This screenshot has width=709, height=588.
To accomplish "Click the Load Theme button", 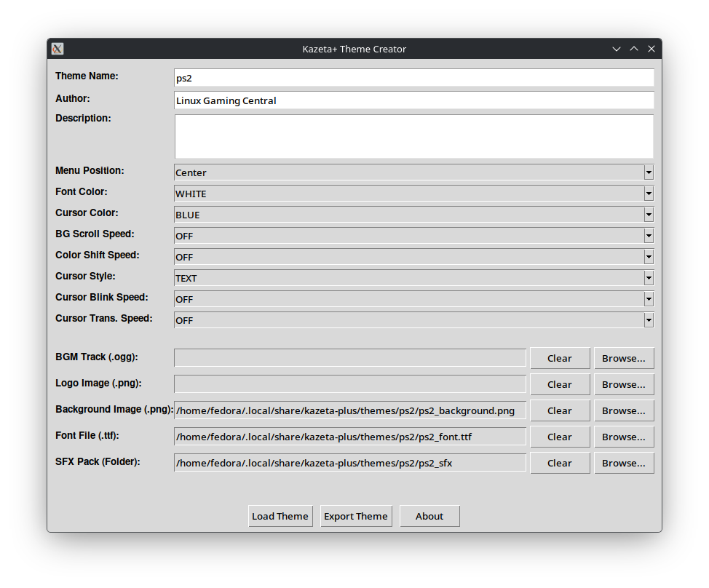I will (x=280, y=516).
